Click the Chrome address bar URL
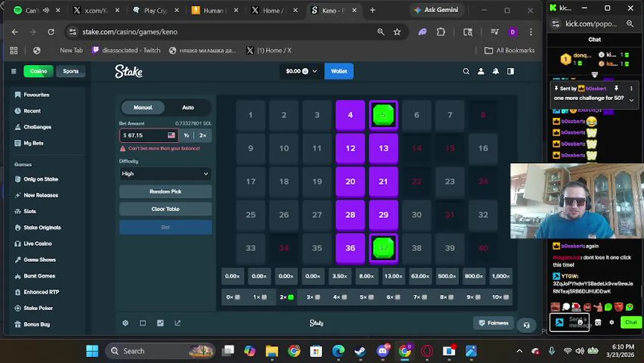Viewport: 644px width, 363px height. pos(130,32)
